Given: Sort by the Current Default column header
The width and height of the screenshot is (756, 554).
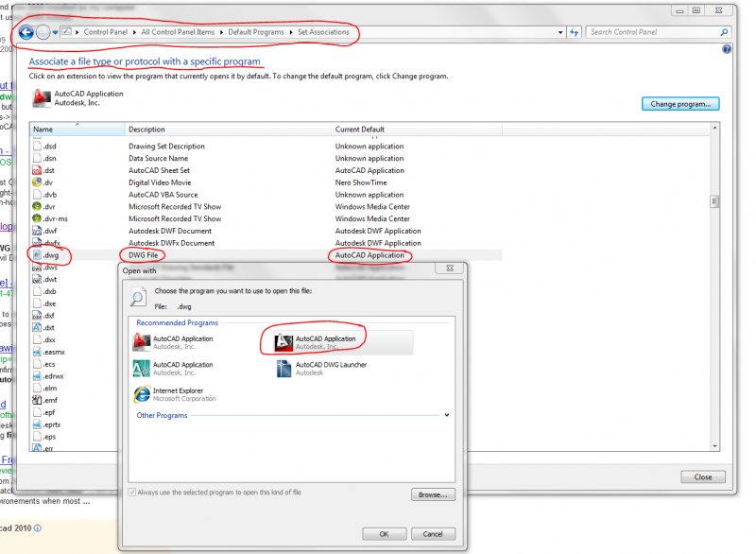Looking at the screenshot, I should pos(417,130).
